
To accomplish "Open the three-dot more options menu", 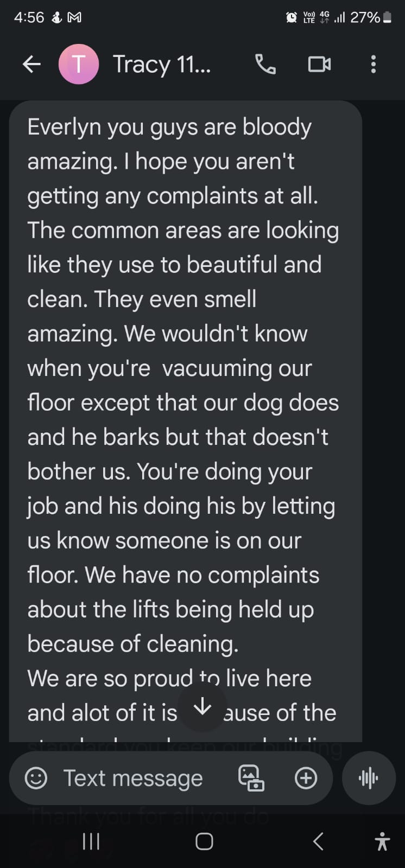I will click(373, 65).
